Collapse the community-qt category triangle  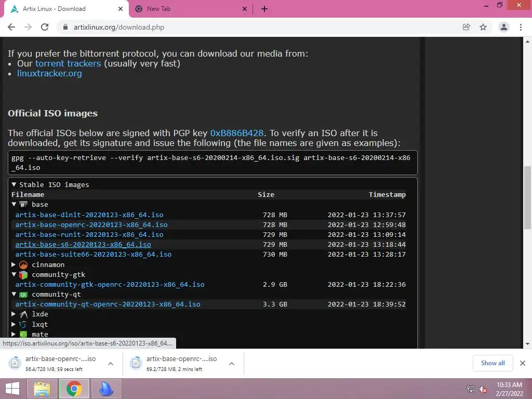pos(14,294)
